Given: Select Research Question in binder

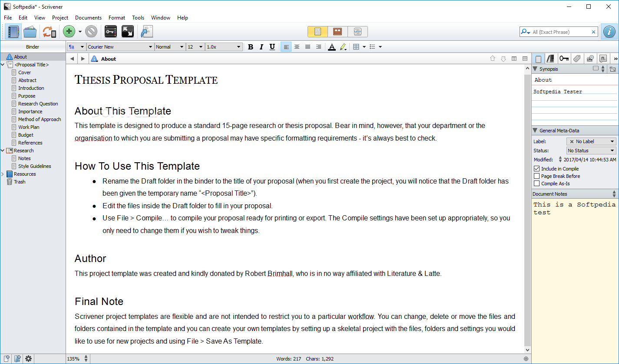Looking at the screenshot, I should click(x=38, y=104).
